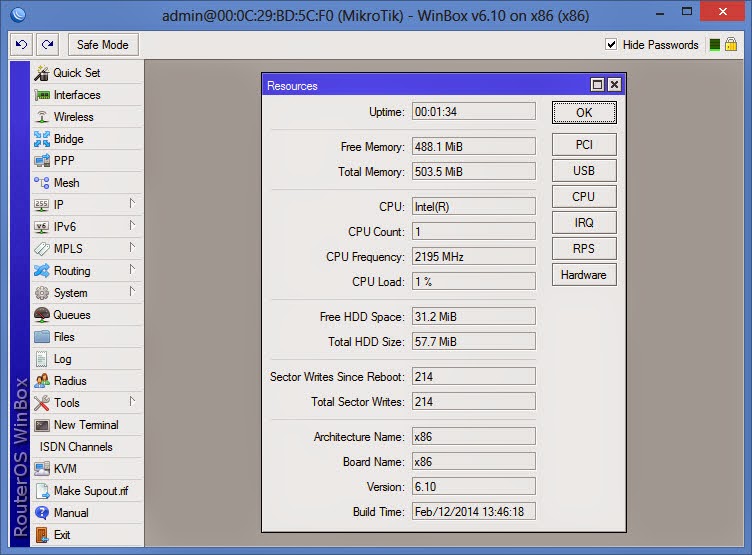Click the Exit door icon
The width and height of the screenshot is (752, 555).
pos(42,535)
